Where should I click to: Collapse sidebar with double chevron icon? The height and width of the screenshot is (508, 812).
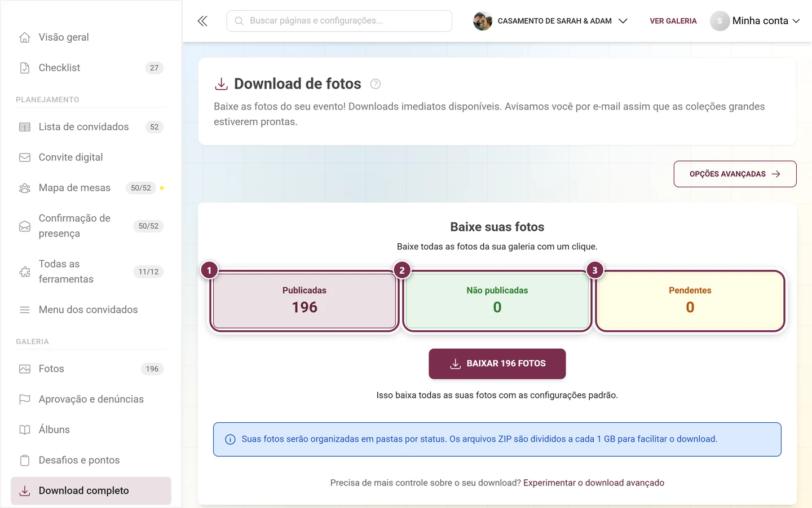click(202, 21)
